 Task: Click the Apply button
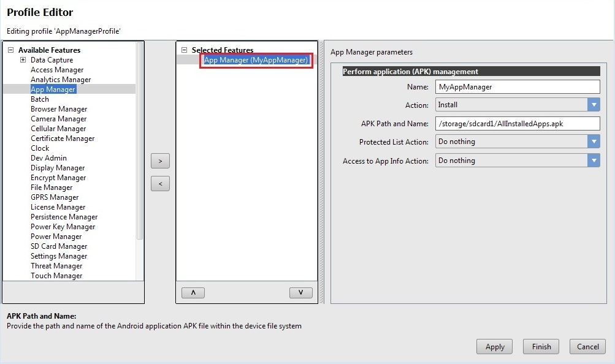point(495,347)
